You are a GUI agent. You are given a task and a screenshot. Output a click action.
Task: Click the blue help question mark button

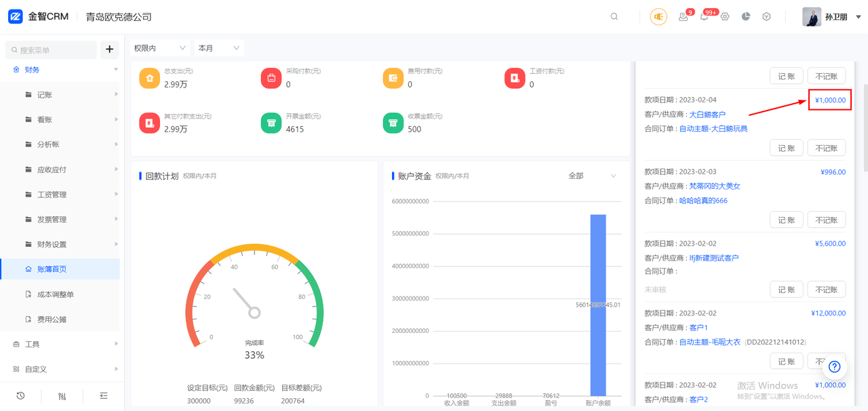834,367
